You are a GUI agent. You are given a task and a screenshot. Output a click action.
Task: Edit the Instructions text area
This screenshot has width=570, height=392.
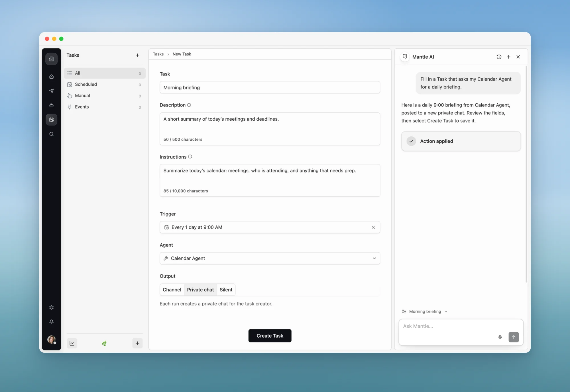tap(270, 180)
